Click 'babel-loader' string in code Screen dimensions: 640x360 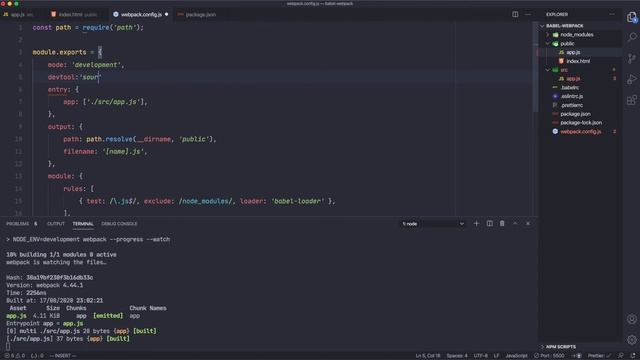(297, 201)
